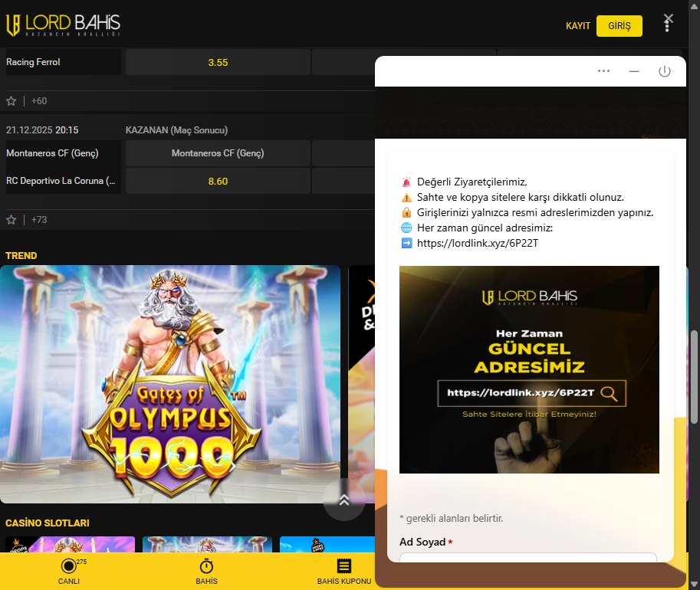Screen dimensions: 700x590
Task: Click the Ad Soyad input field
Action: 528,557
